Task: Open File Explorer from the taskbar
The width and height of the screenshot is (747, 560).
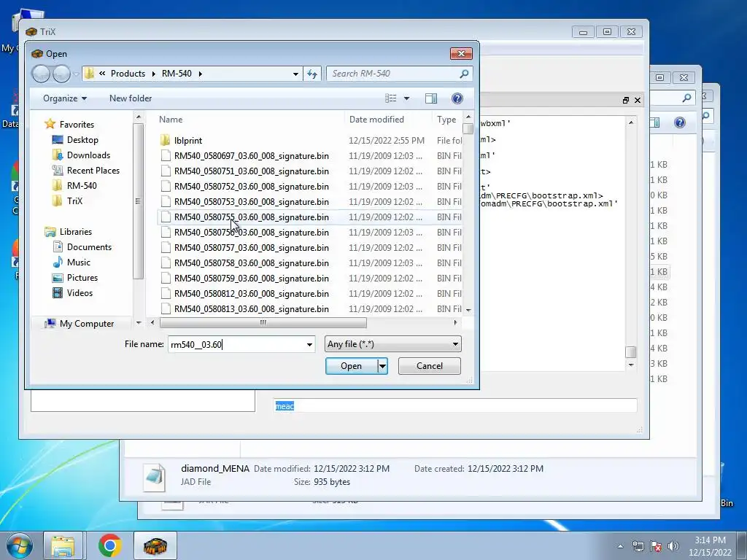Action: tap(63, 545)
